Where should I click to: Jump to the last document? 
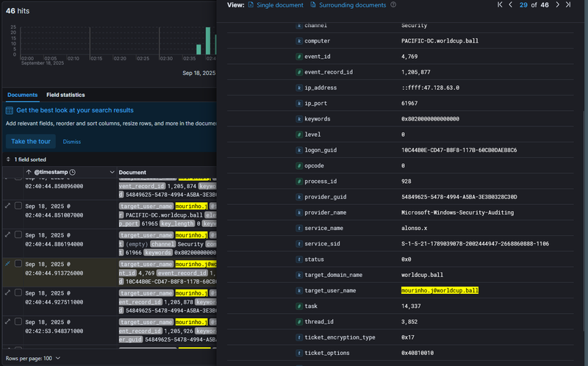pos(568,4)
